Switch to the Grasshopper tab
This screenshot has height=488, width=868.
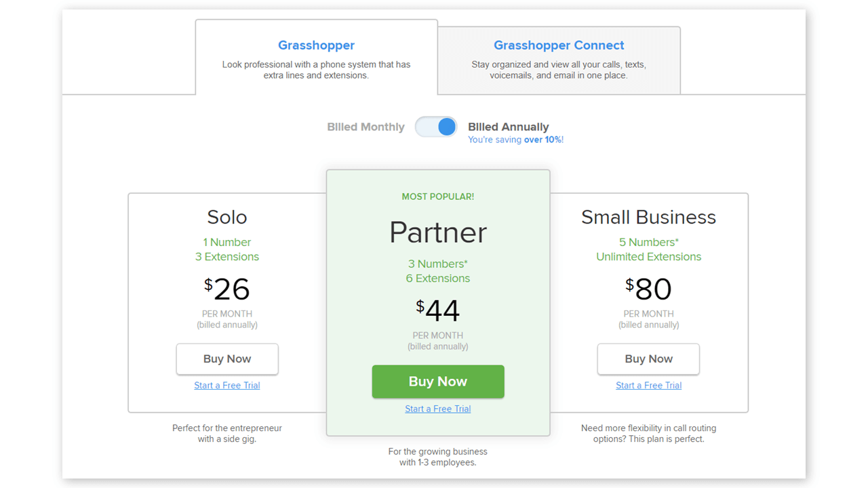pyautogui.click(x=316, y=57)
